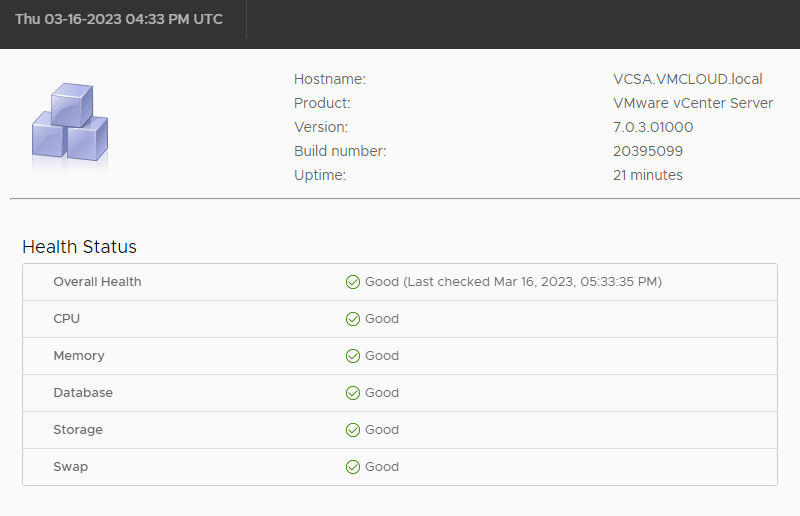This screenshot has height=516, width=800.
Task: Click the Storage row label
Action: (x=78, y=430)
